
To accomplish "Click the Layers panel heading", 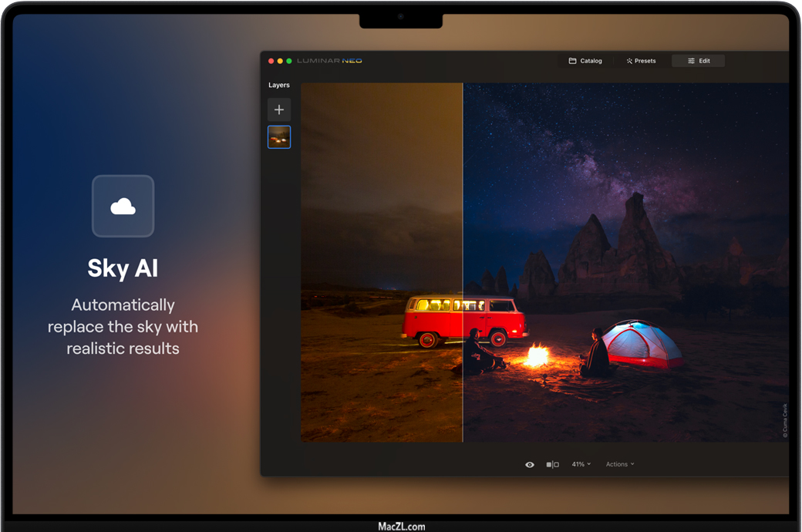I will 279,85.
